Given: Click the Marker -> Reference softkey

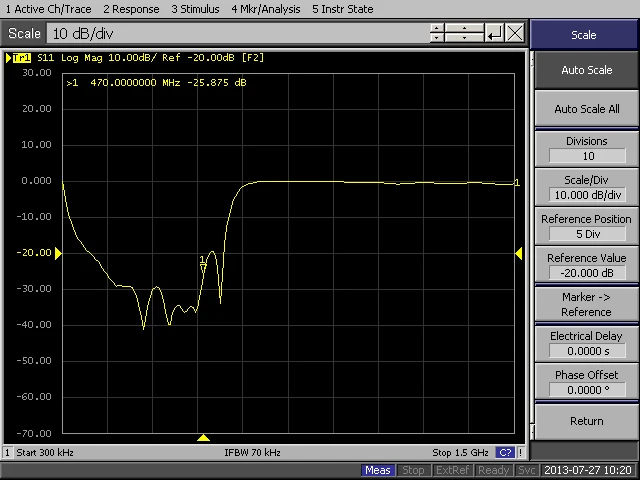Looking at the screenshot, I should click(x=586, y=304).
